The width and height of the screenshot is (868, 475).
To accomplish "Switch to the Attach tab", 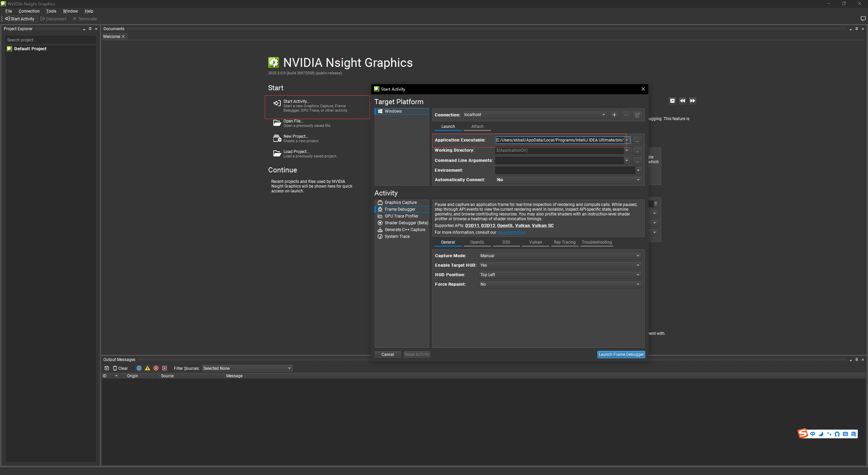I will (x=477, y=127).
